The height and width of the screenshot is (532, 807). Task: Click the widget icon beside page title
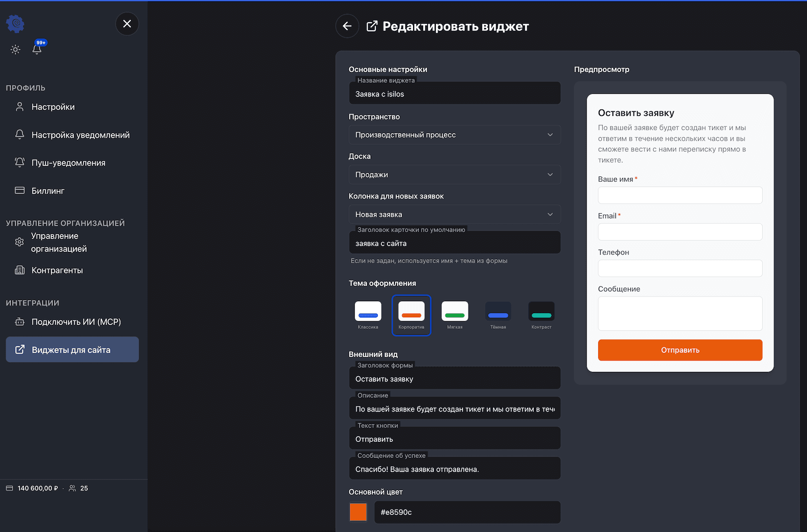click(372, 26)
